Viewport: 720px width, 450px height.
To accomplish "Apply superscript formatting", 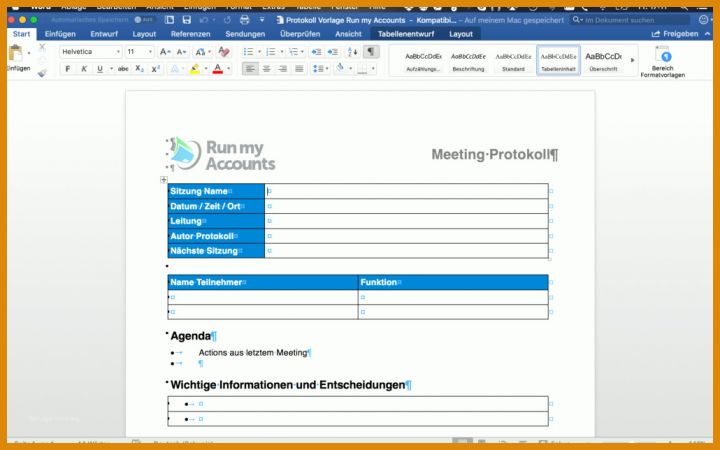I will (x=156, y=69).
